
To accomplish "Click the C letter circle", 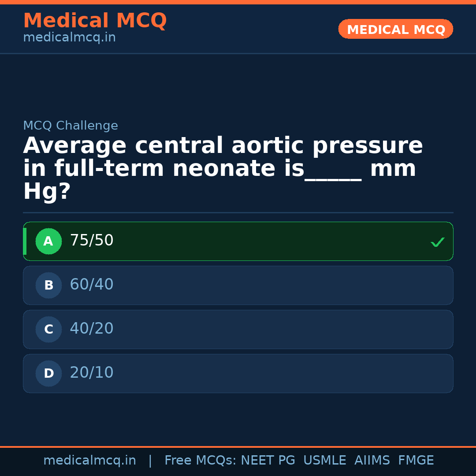I will click(x=48, y=330).
